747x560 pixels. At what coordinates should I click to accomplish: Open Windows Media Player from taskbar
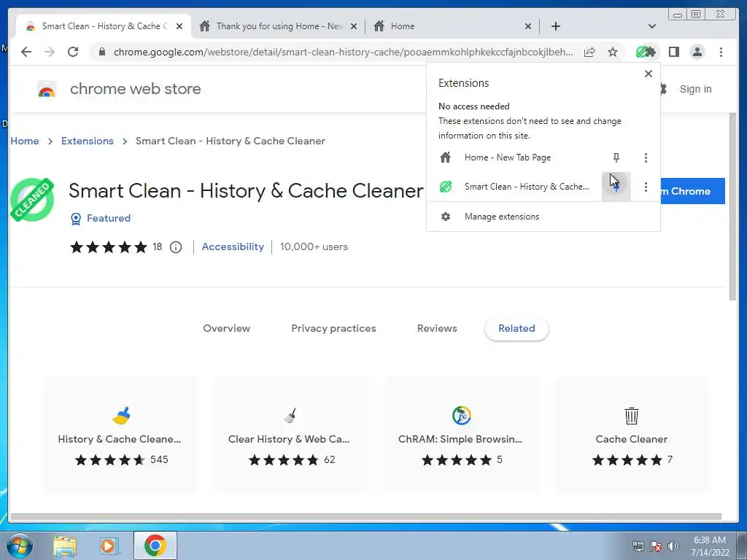[x=109, y=545]
